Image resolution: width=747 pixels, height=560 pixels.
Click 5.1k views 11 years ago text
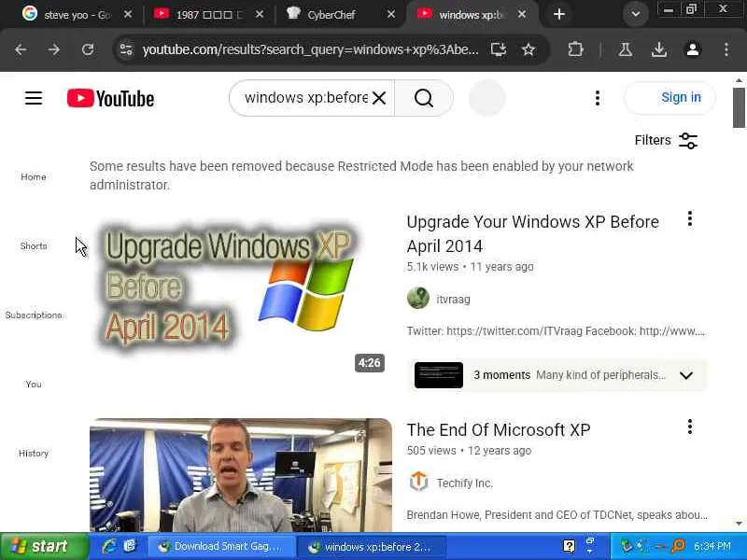tap(470, 267)
